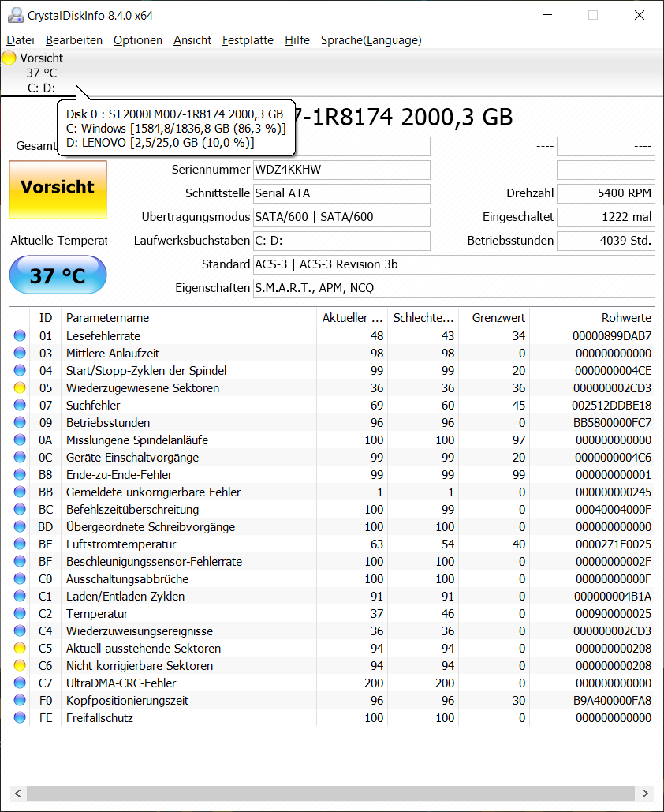Click the Übertragungsmodus field SATA/600
The image size is (664, 812).
(341, 217)
